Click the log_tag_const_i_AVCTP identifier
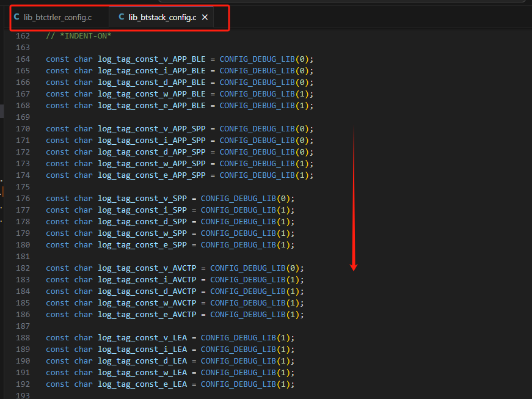 147,280
